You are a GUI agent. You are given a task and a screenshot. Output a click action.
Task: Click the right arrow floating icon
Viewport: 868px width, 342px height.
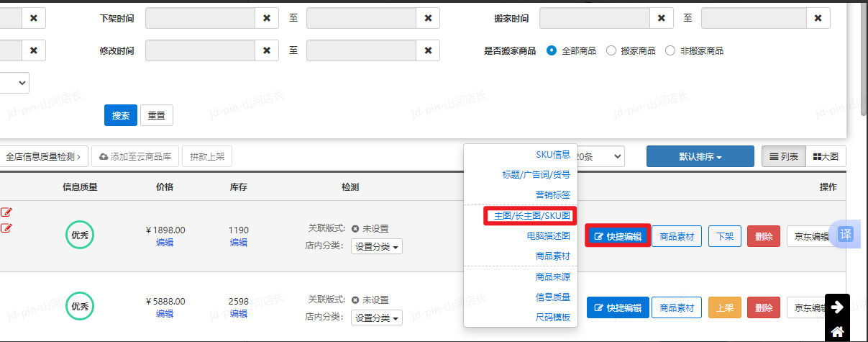pyautogui.click(x=837, y=307)
